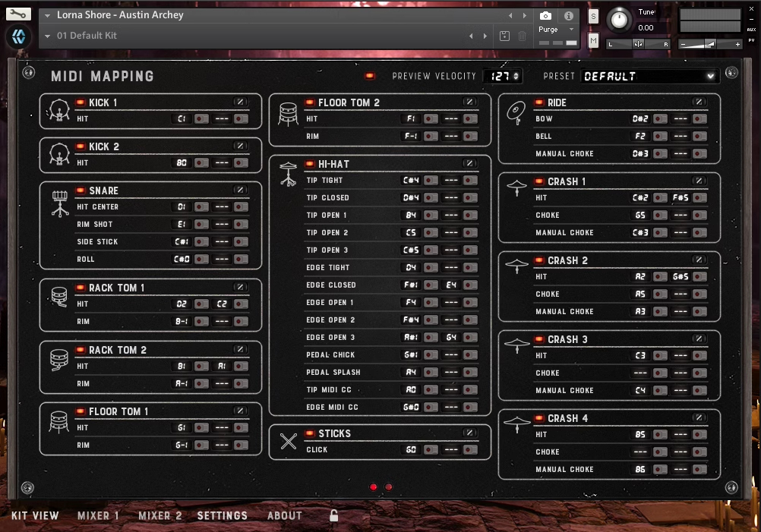Toggle the Snare red LED

point(81,190)
